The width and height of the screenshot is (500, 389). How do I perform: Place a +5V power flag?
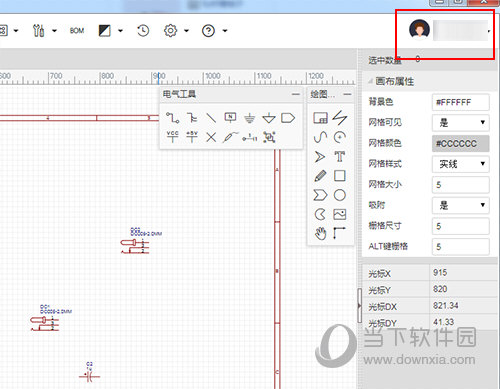(192, 137)
